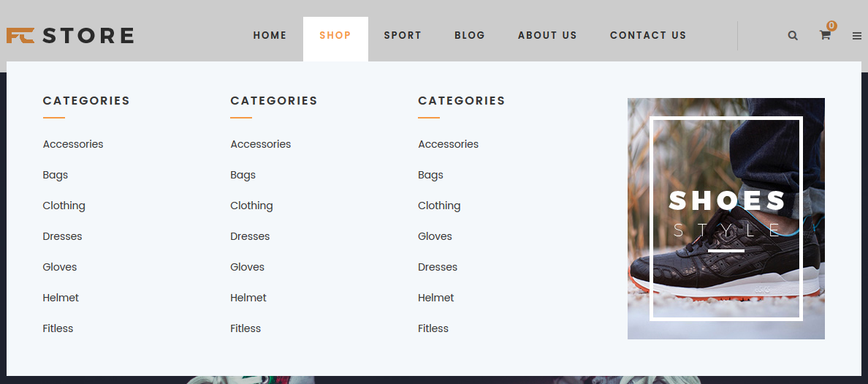Open Fitless in third Categories column
This screenshot has height=384, width=868.
[433, 328]
